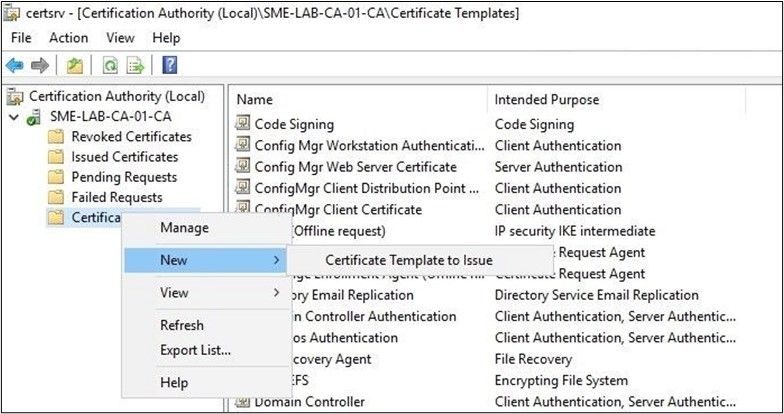This screenshot has width=784, height=414.
Task: Select Certification Authority (Local) tree label
Action: [x=117, y=96]
